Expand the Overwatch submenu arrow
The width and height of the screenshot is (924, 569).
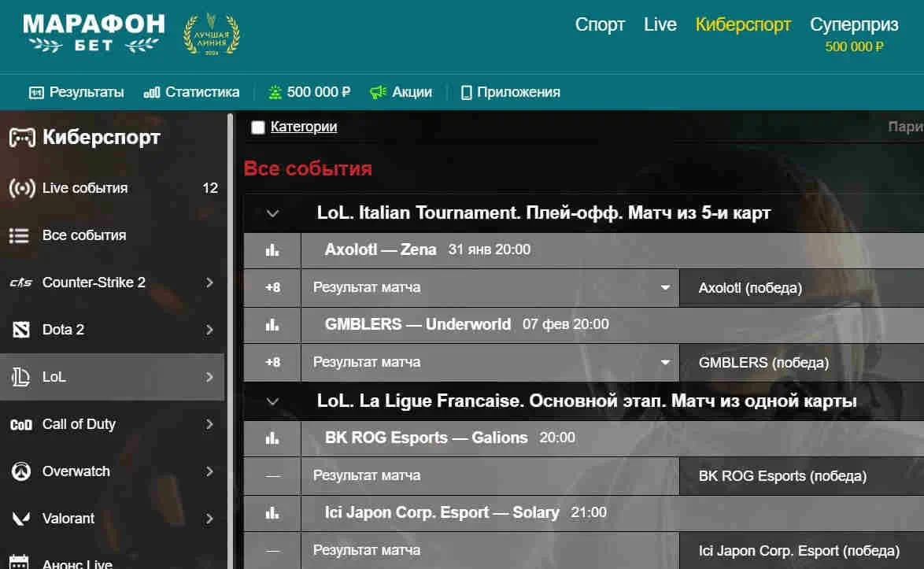coord(209,471)
